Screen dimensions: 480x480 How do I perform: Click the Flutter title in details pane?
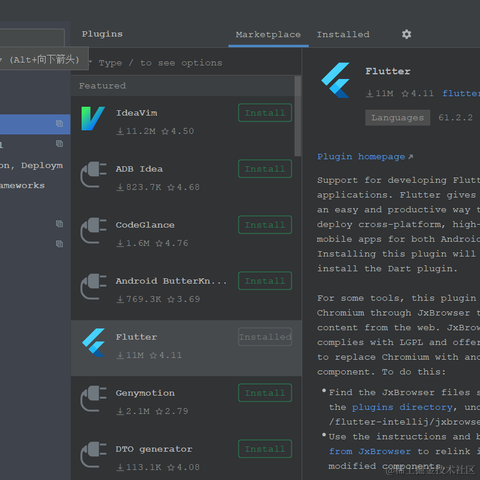pyautogui.click(x=388, y=71)
